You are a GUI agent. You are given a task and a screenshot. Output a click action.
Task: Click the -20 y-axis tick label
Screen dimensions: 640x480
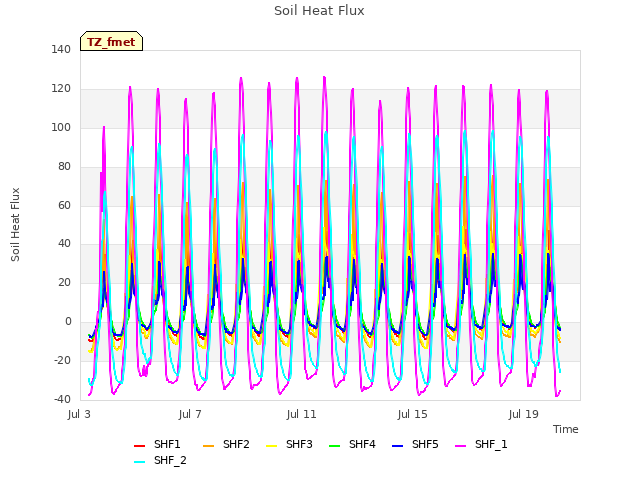point(62,360)
